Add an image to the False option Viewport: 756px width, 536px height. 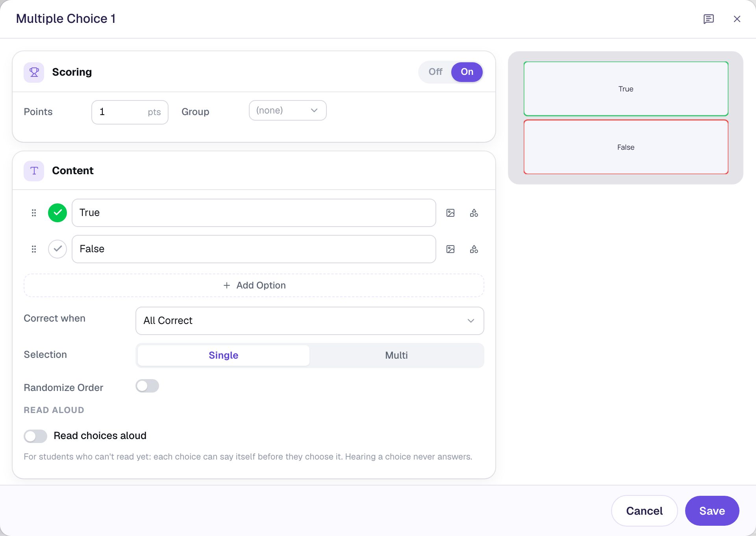click(450, 249)
